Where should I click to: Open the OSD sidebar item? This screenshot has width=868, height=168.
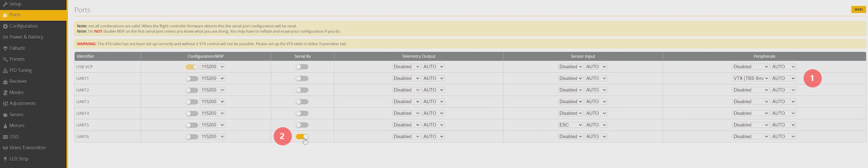[14, 136]
